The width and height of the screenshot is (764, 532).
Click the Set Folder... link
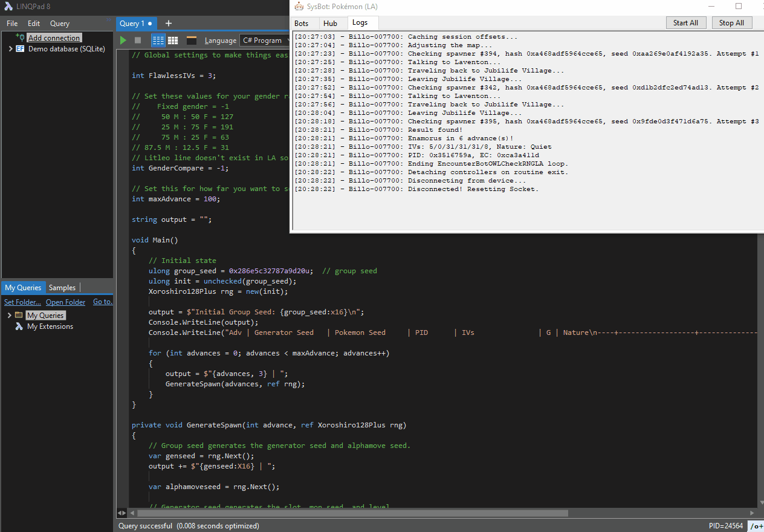pos(22,302)
